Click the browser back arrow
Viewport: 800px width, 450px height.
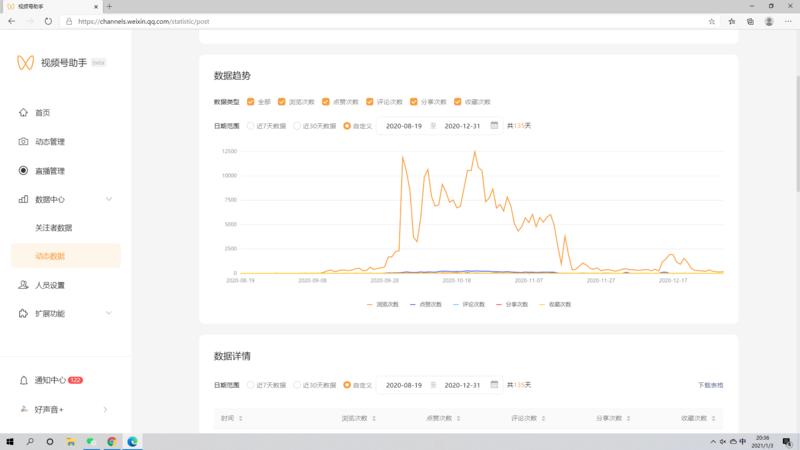pos(12,21)
